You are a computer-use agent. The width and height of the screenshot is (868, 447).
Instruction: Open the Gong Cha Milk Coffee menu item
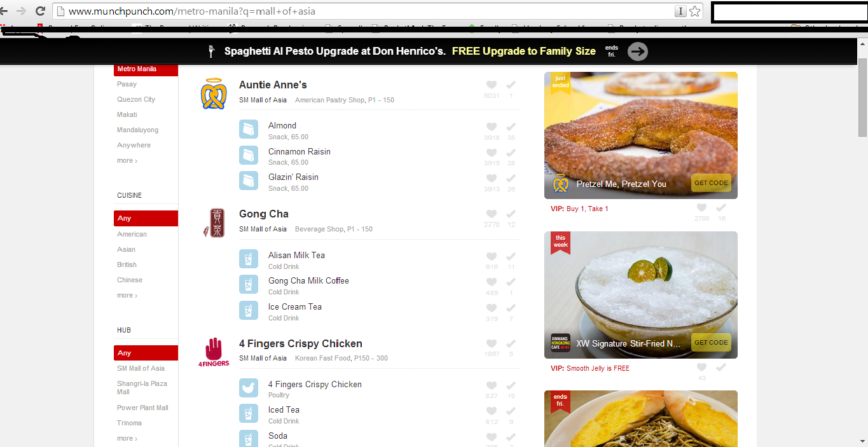308,281
